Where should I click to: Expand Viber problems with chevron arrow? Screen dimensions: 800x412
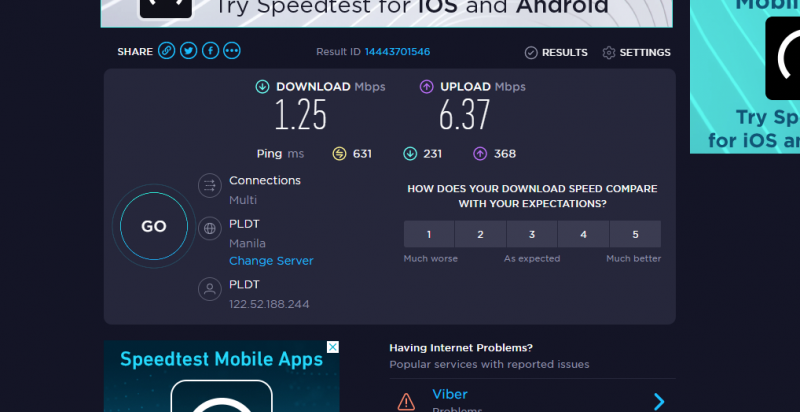tap(659, 401)
